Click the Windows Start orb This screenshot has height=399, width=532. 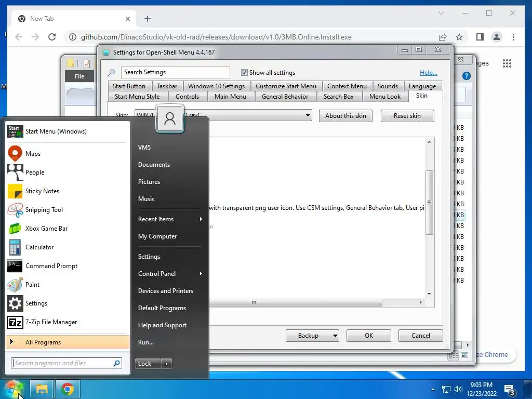point(14,389)
